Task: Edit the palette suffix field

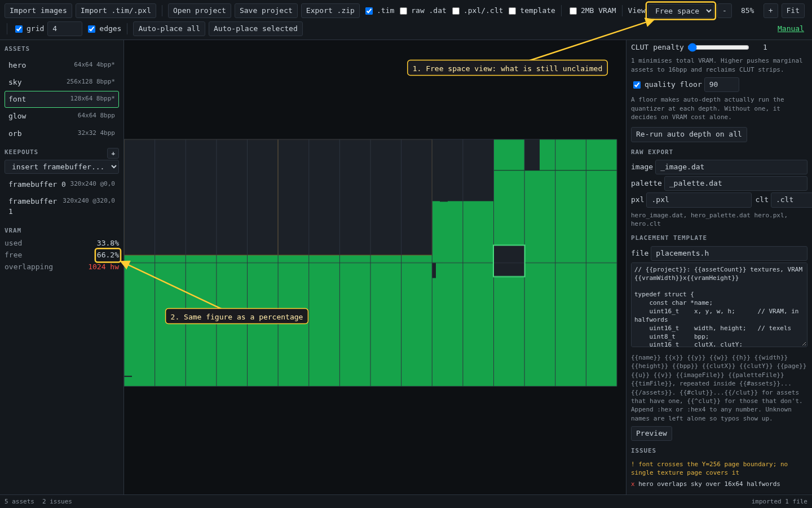Action: (736, 183)
